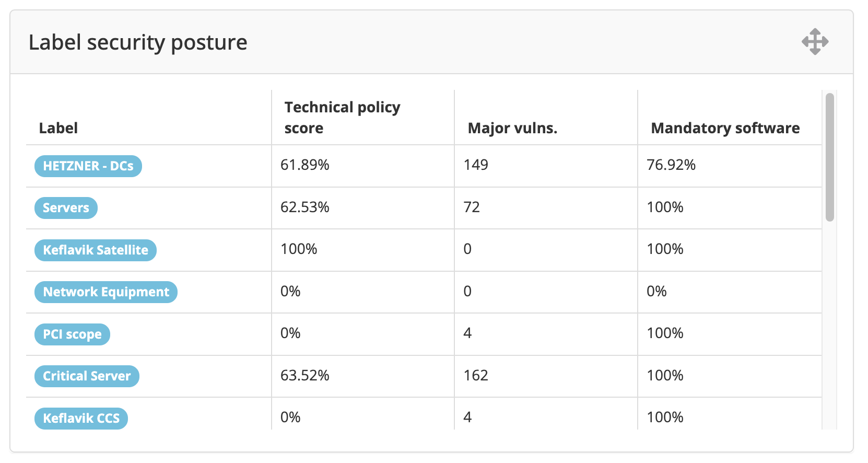Click the 76.92% mandatory software value
The image size is (868, 463).
671,165
